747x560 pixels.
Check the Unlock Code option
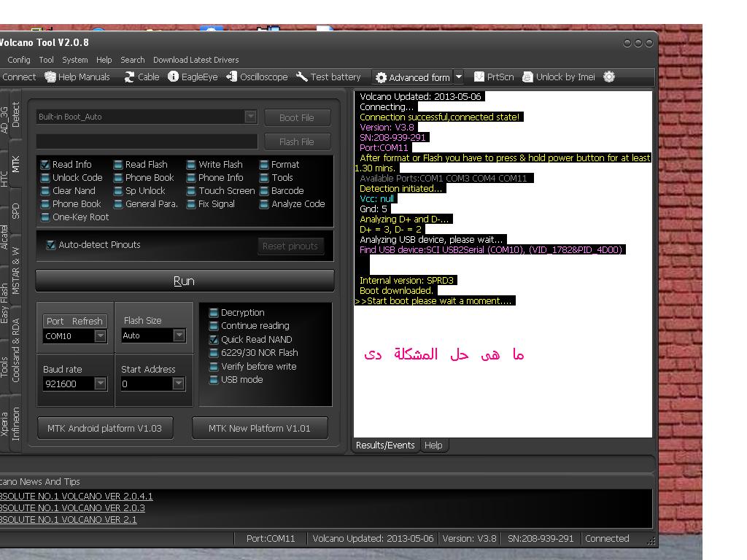(45, 178)
